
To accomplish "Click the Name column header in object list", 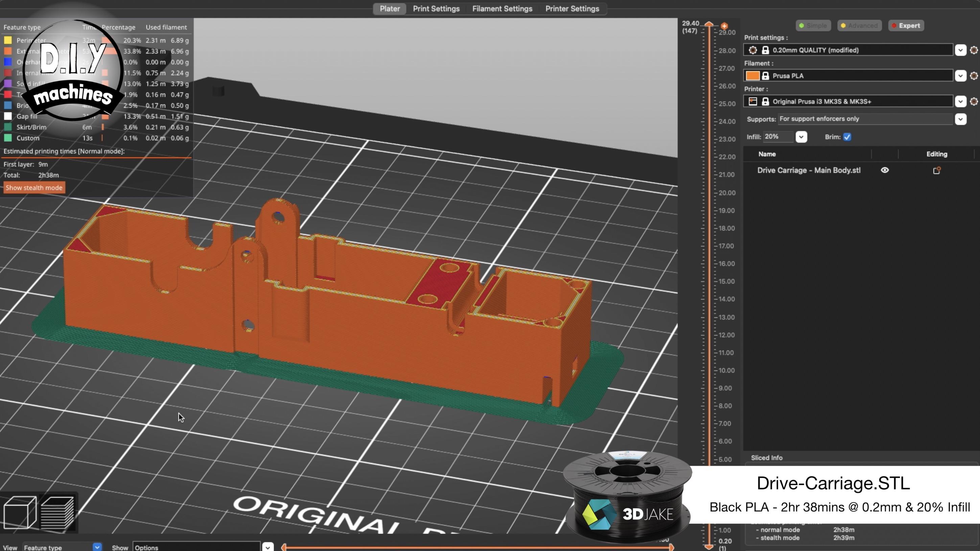I will 767,154.
